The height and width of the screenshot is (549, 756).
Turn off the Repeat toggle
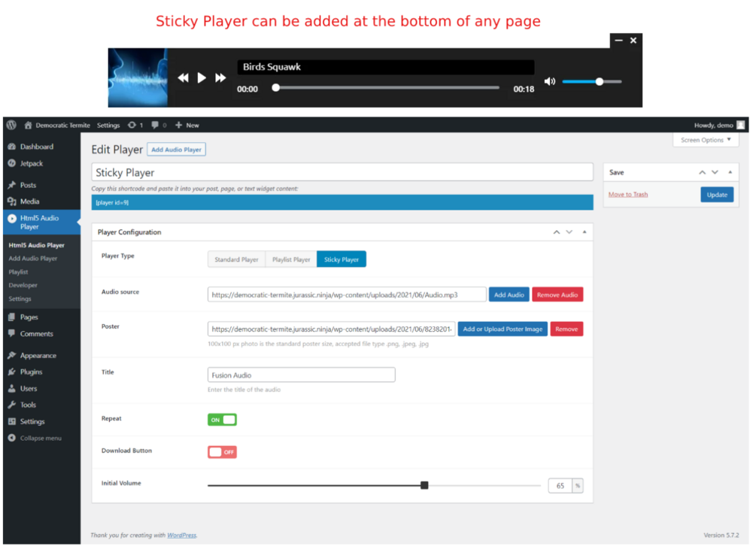(x=222, y=420)
